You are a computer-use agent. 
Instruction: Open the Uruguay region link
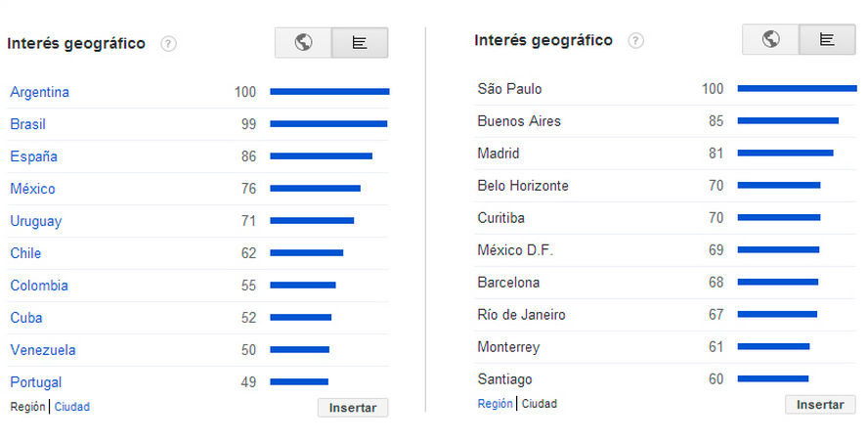pyautogui.click(x=36, y=221)
